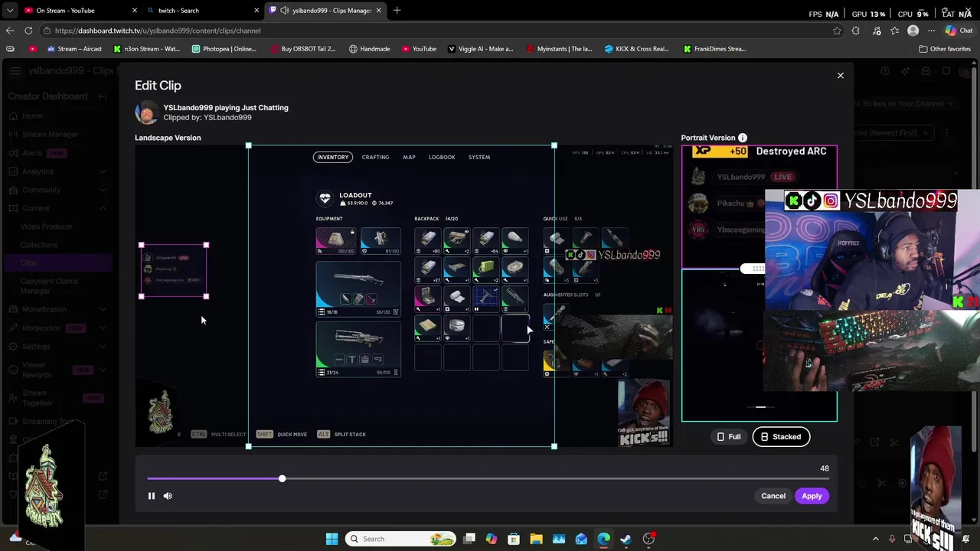Click the small crop box bottom-right handle
The image size is (980, 551).
point(206,296)
